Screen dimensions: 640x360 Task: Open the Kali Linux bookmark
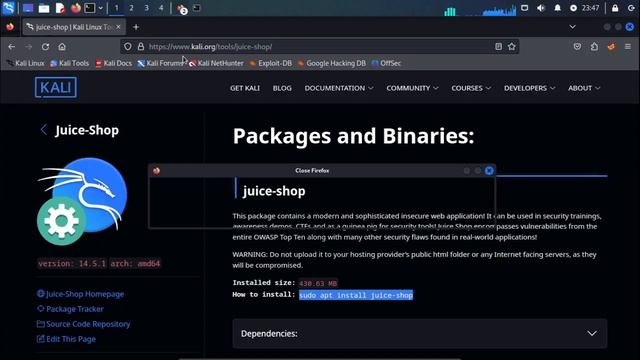click(25, 63)
